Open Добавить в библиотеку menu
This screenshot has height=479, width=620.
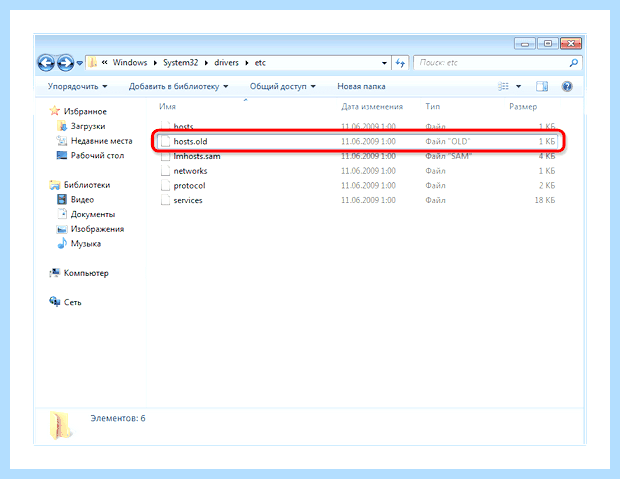(x=178, y=86)
